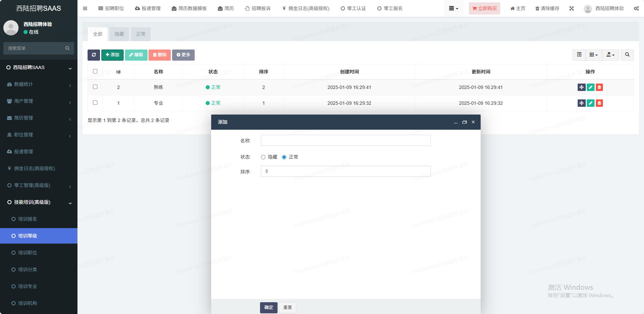Open 培训职位 in the sidebar menu
This screenshot has width=644, height=314.
[28, 253]
